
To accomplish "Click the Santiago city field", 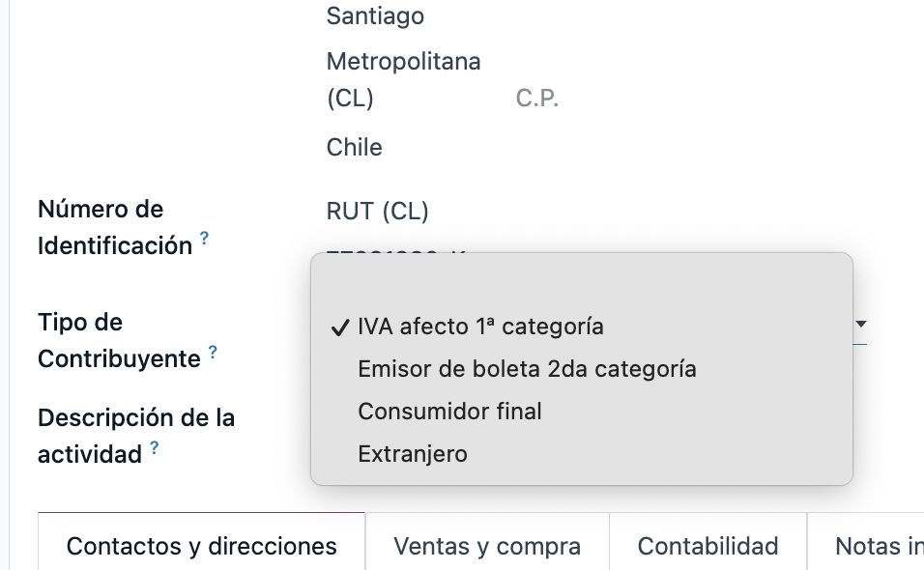I will tap(375, 16).
